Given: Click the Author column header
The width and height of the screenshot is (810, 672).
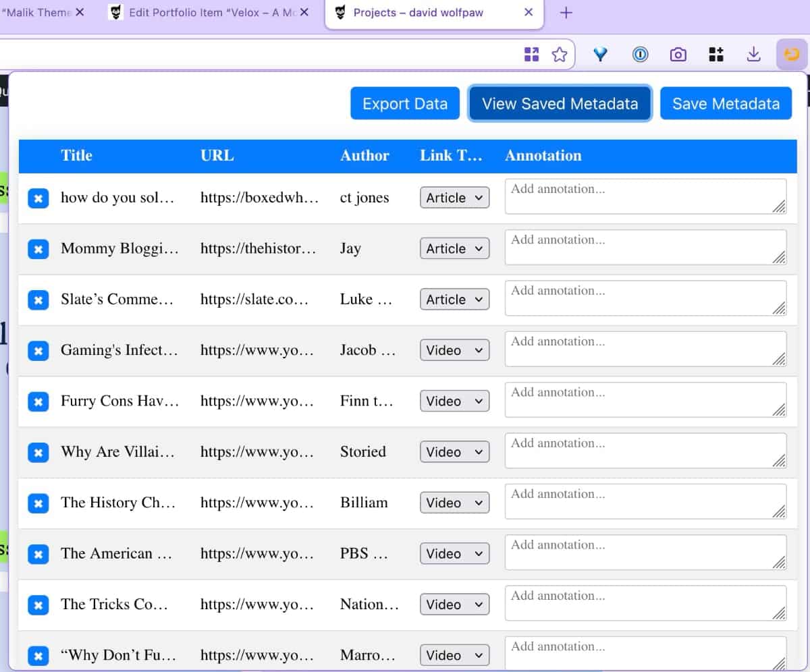Looking at the screenshot, I should pyautogui.click(x=364, y=155).
